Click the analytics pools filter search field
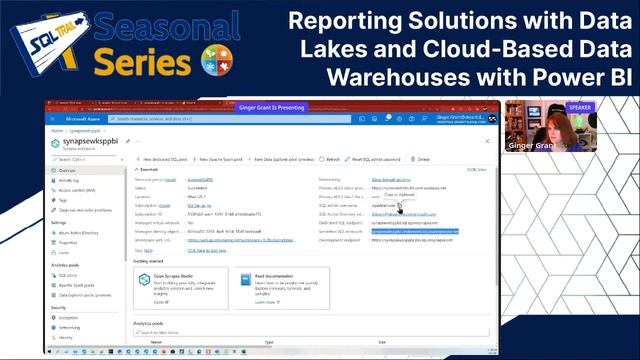Image resolution: width=640 pixels, height=360 pixels. click(x=311, y=333)
